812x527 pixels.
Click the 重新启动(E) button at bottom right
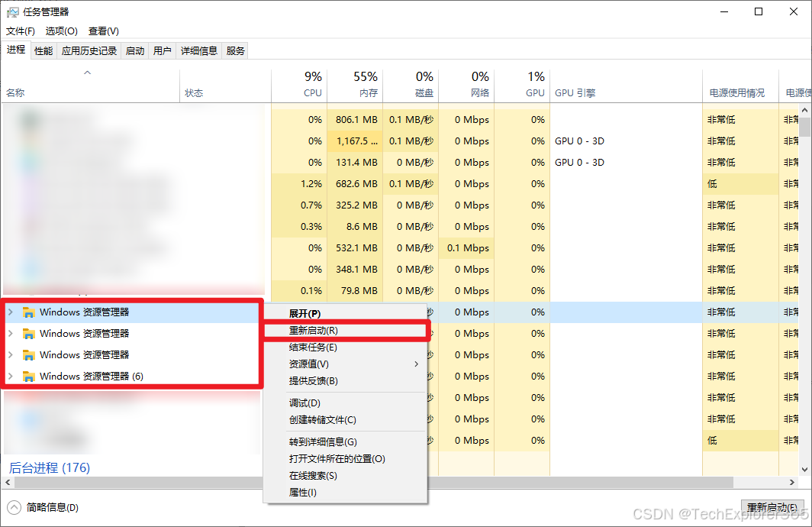coord(772,507)
